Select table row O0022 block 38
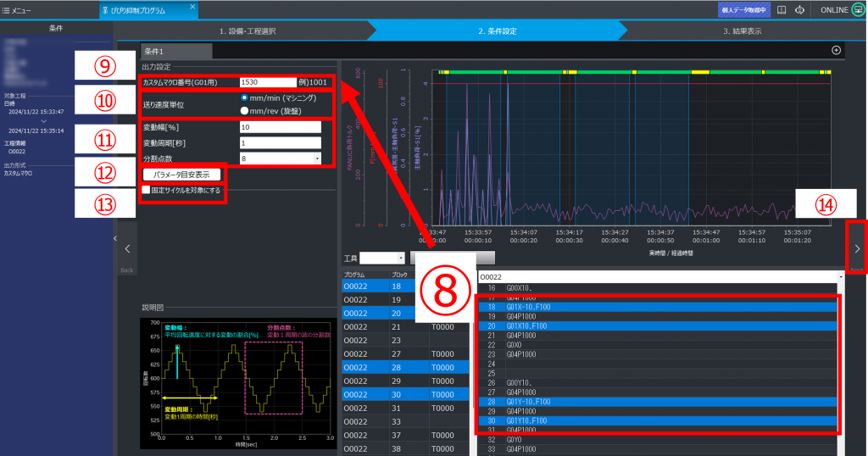Image resolution: width=868 pixels, height=456 pixels. (406, 449)
